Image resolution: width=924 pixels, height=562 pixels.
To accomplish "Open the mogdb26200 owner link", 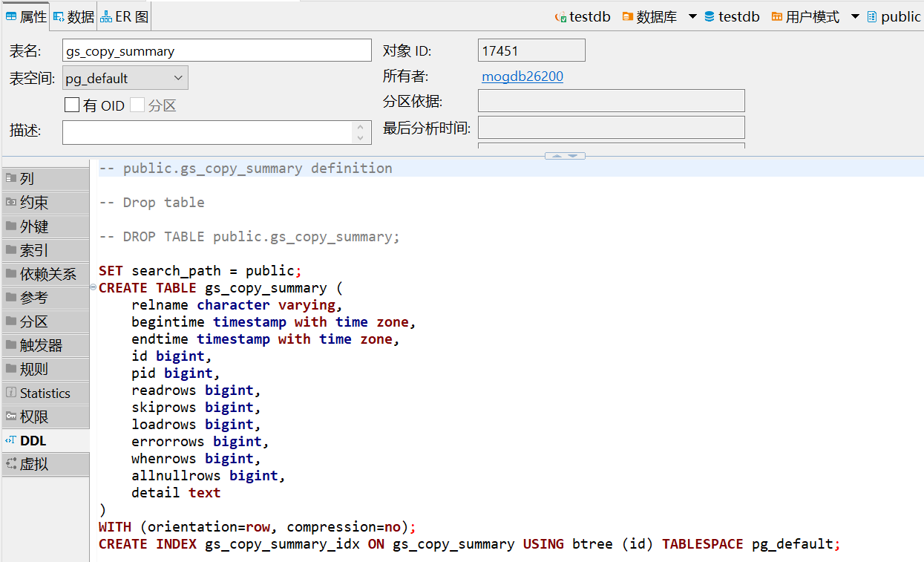I will [522, 76].
